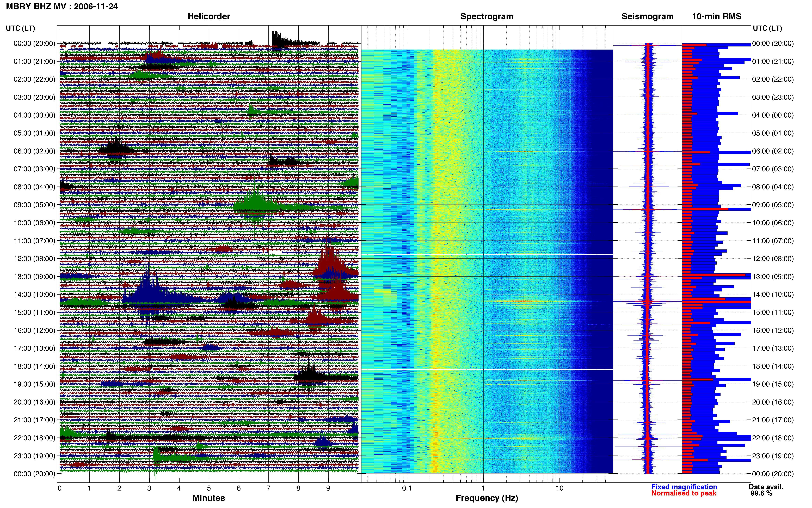
Task: Click the helicorder time label '08:00 (04:00)'
Action: pyautogui.click(x=34, y=187)
